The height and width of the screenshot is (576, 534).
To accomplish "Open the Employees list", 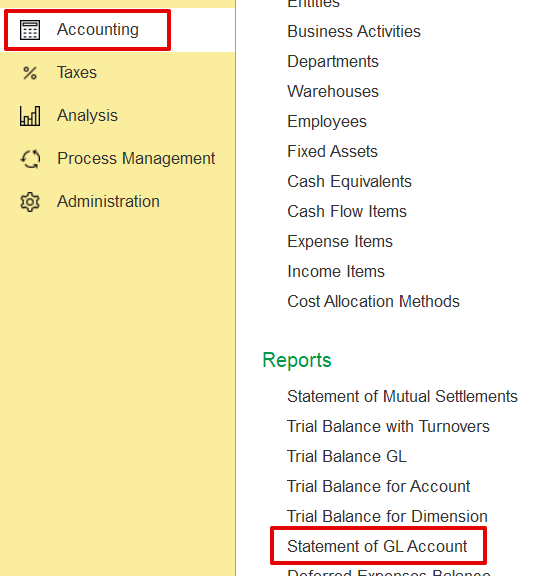I will [x=327, y=122].
